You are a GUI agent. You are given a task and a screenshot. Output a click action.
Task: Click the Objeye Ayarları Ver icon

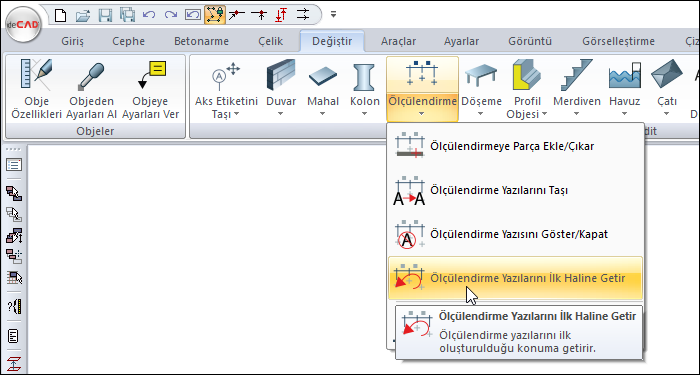pos(150,89)
